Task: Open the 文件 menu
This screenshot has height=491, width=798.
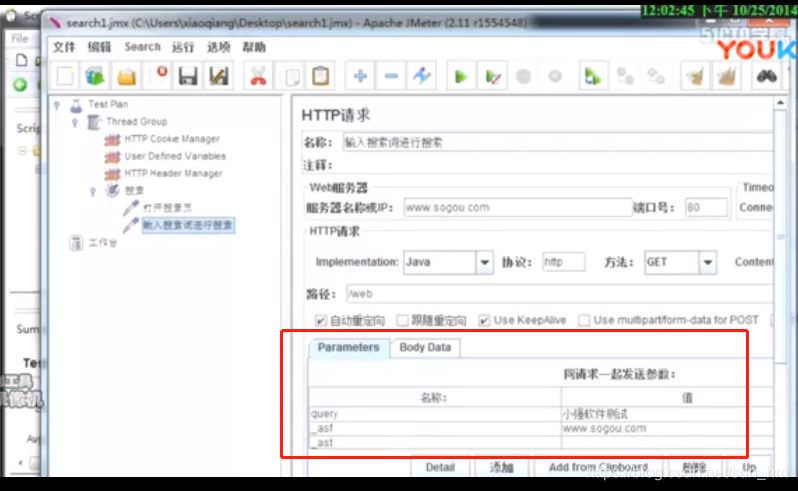Action: (x=64, y=47)
